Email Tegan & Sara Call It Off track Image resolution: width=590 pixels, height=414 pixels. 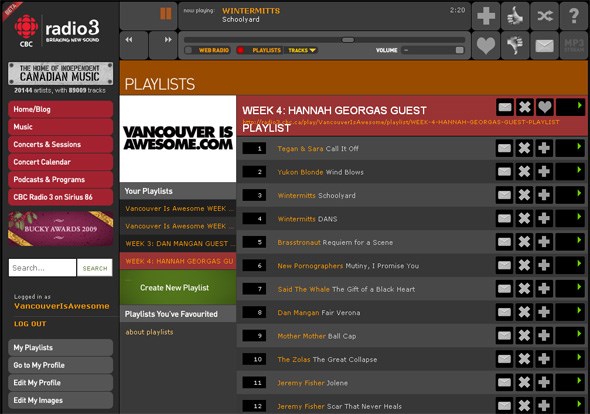(x=505, y=148)
